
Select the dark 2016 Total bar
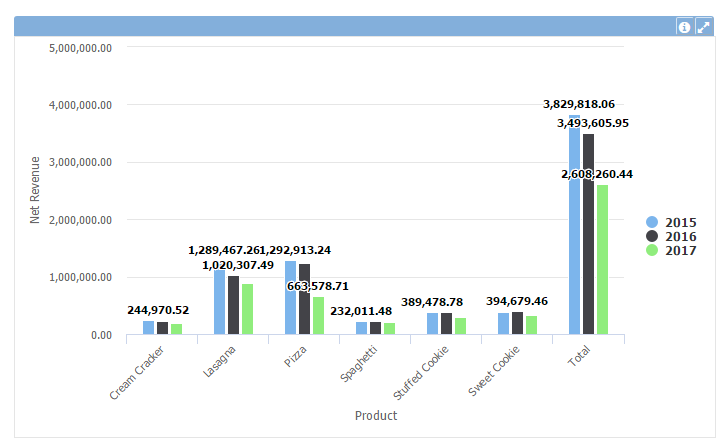click(x=589, y=234)
